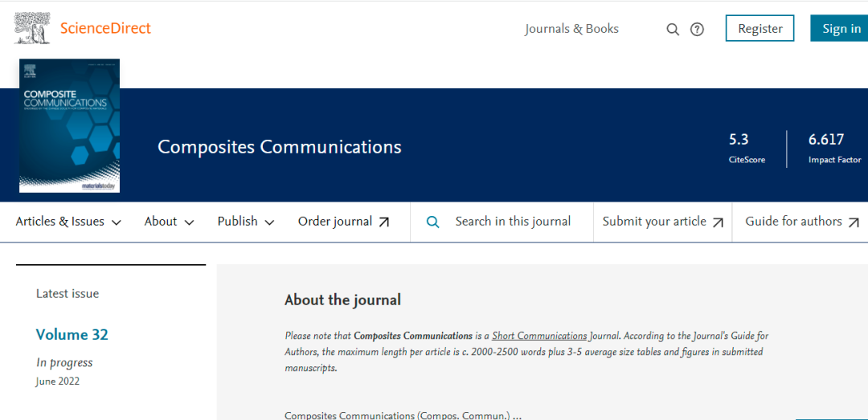Click the Composites Communications journal title

click(x=279, y=147)
